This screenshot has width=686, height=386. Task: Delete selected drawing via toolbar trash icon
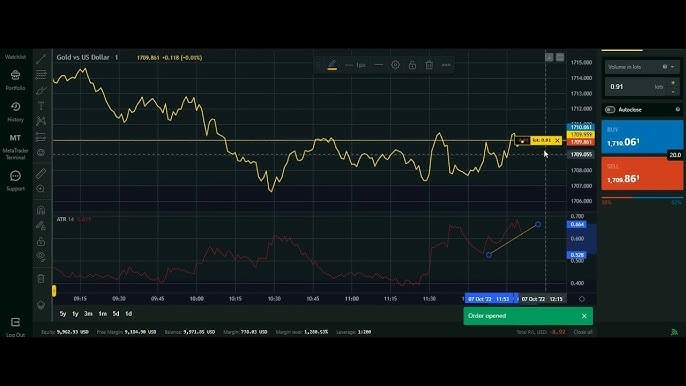click(429, 65)
